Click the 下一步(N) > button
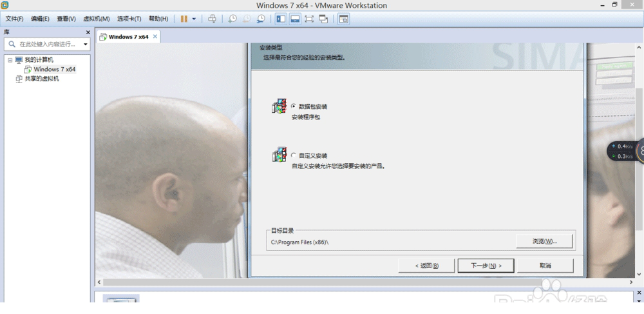This screenshot has height=314, width=644. click(486, 266)
